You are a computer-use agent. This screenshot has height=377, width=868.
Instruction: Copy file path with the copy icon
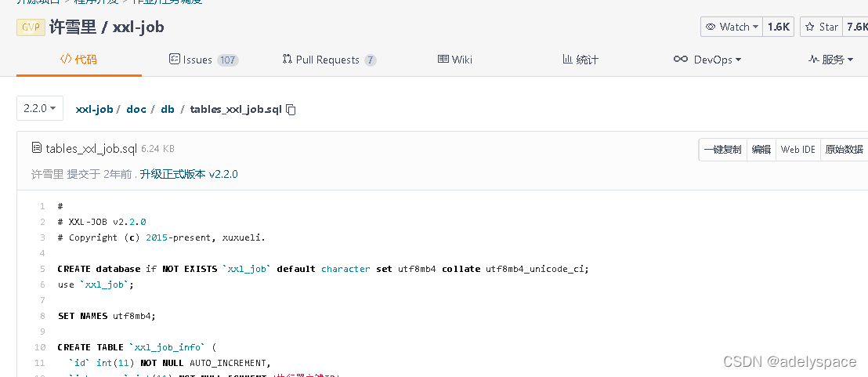(291, 110)
